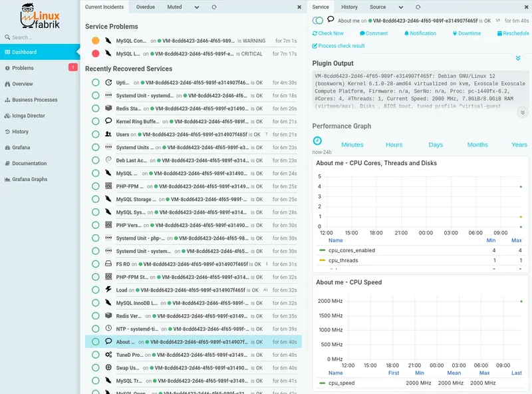Click the PHP-FPM service icon
This screenshot has width=532, height=394.
(108, 186)
